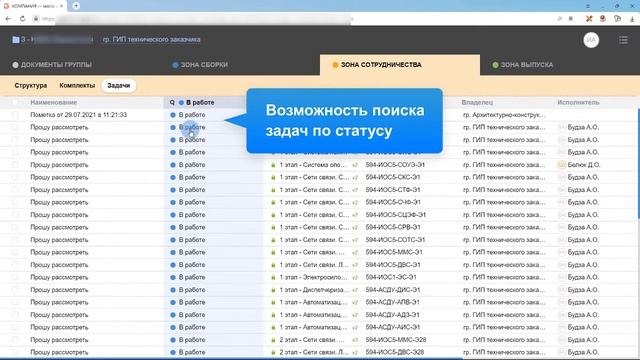Sort by the Владелец column header
This screenshot has height=360, width=640.
pos(477,102)
